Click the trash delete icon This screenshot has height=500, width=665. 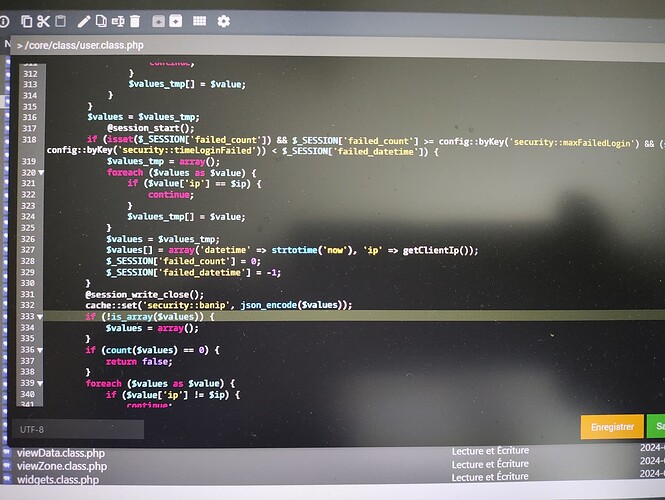coord(135,21)
